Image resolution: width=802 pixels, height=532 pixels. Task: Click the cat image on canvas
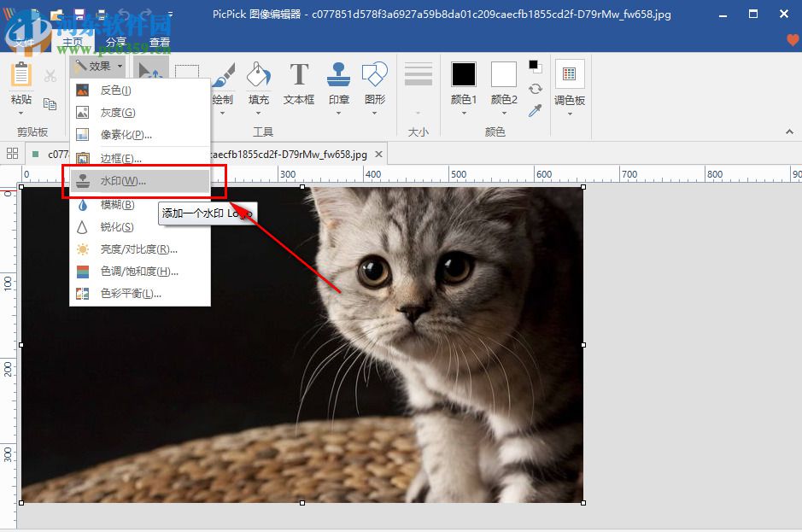[301, 345]
